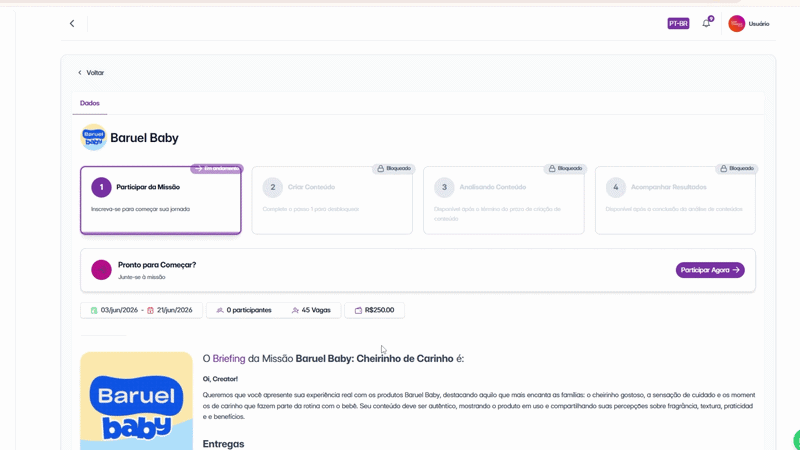Select the Dados tab
This screenshot has width=800, height=450.
pyautogui.click(x=90, y=103)
